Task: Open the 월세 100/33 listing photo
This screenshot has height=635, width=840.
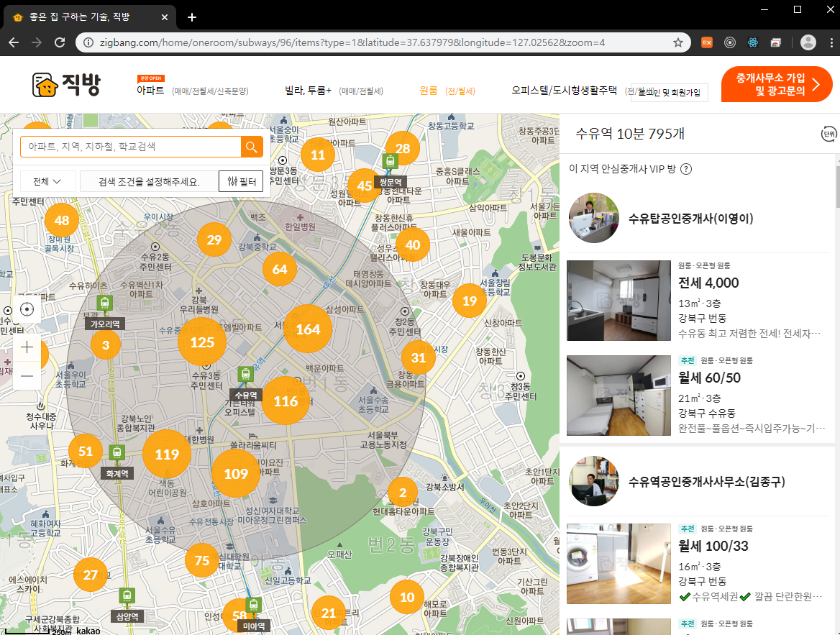Action: [x=618, y=564]
